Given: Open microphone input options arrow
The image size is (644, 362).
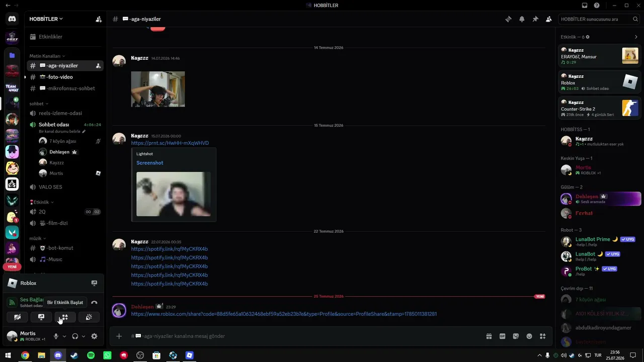Looking at the screenshot, I should [64, 336].
